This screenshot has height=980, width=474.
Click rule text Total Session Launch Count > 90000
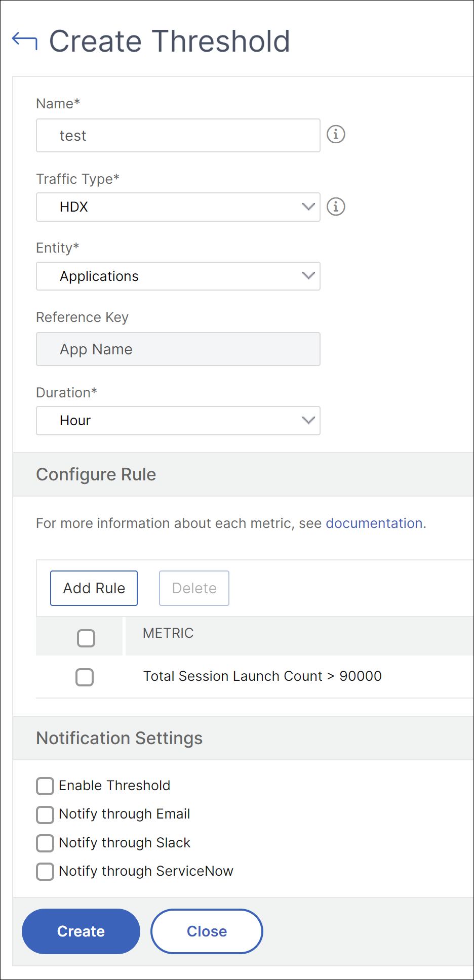point(262,676)
